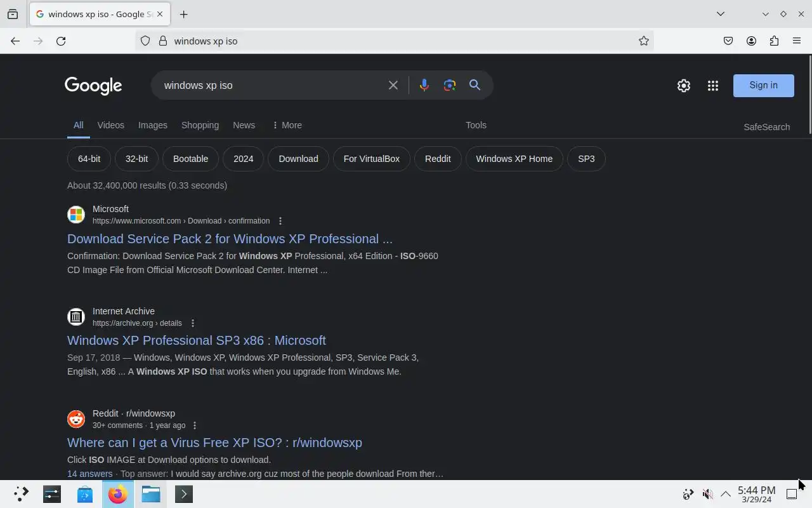Open Firefox account icon
This screenshot has width=812, height=508.
pos(751,41)
